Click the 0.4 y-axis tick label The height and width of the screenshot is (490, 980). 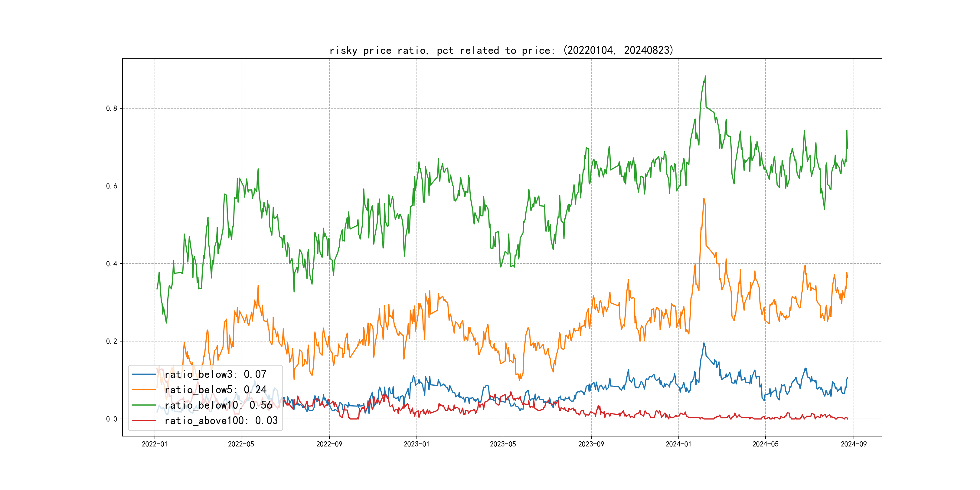coord(112,264)
